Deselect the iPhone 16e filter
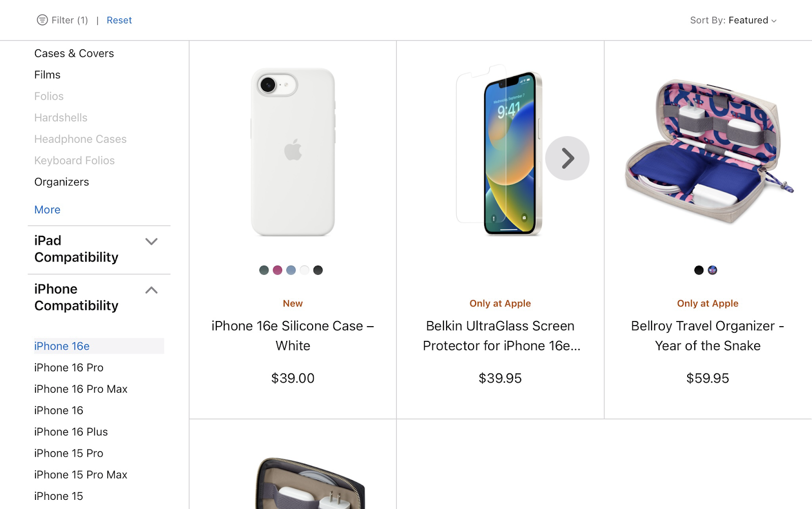This screenshot has height=509, width=812. click(61, 346)
